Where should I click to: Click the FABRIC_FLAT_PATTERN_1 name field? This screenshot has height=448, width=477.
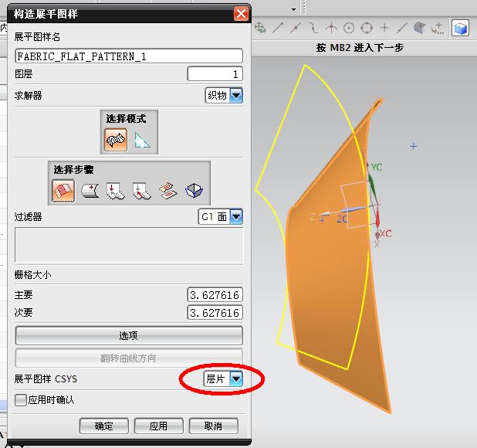(129, 56)
